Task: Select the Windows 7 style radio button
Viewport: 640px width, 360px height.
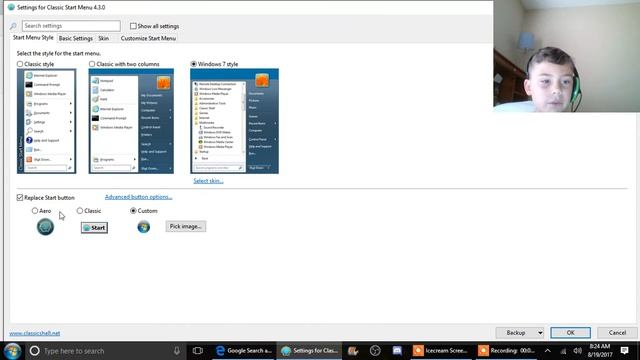Action: click(193, 64)
